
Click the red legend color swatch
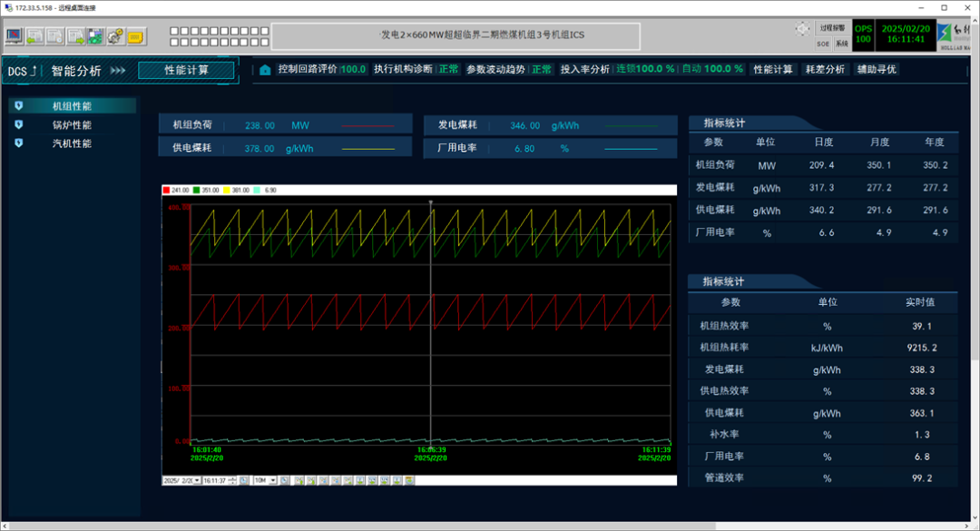(x=166, y=191)
